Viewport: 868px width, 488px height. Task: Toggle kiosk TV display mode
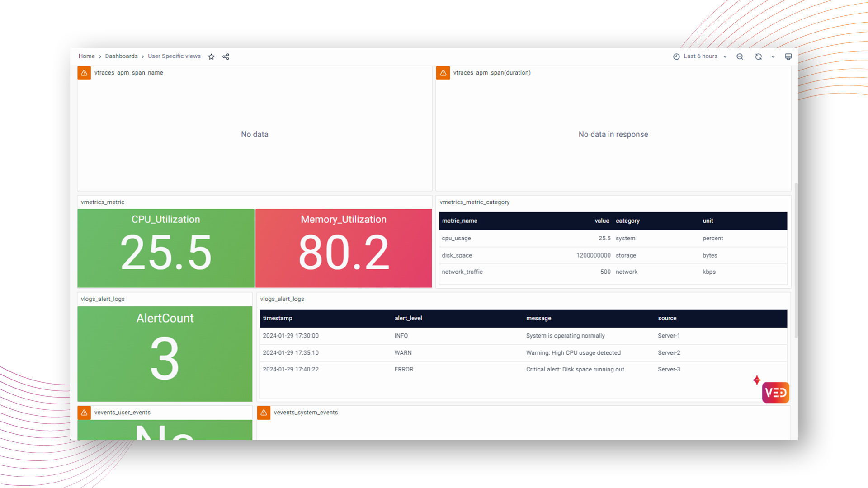[x=788, y=56]
